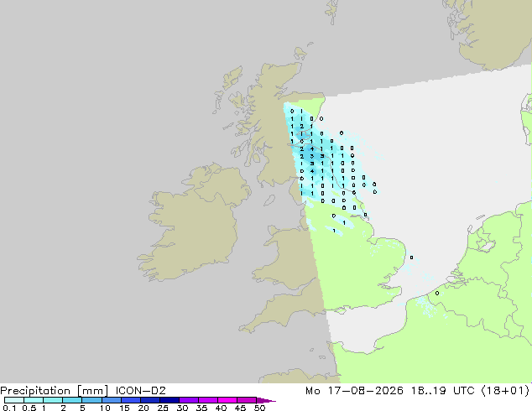Viewport: 532px width, 411px height.
Task: Click the 40–45 mm magenta legend swatch
Action: tap(227, 400)
